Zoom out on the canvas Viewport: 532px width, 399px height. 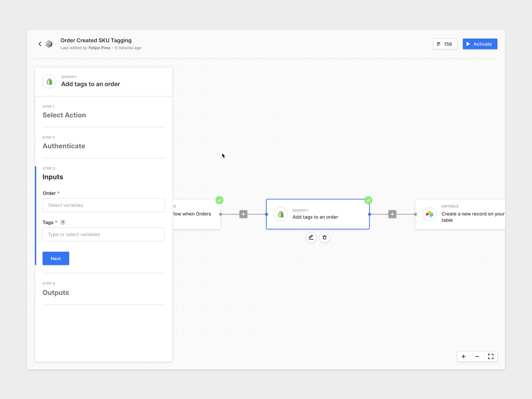(477, 356)
